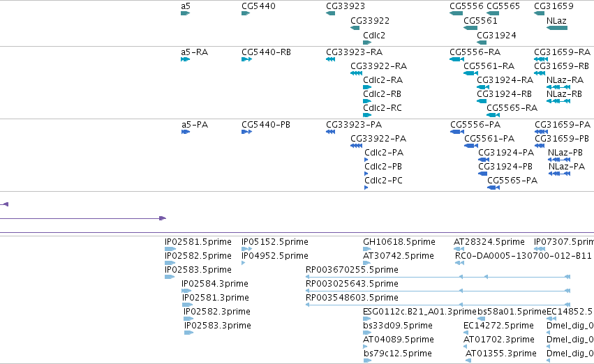Screen dimensions: 594x364
Task: Select the CG5561-PA label
Action: tap(489, 139)
